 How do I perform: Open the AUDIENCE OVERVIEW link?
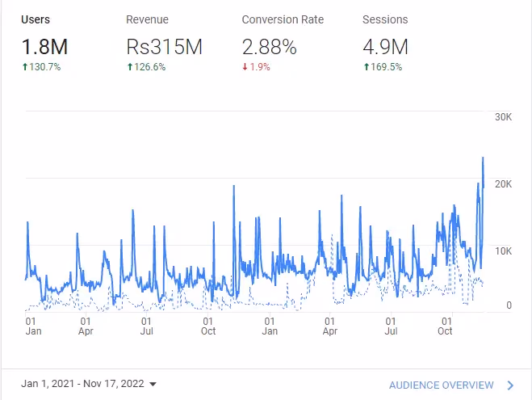click(x=441, y=385)
